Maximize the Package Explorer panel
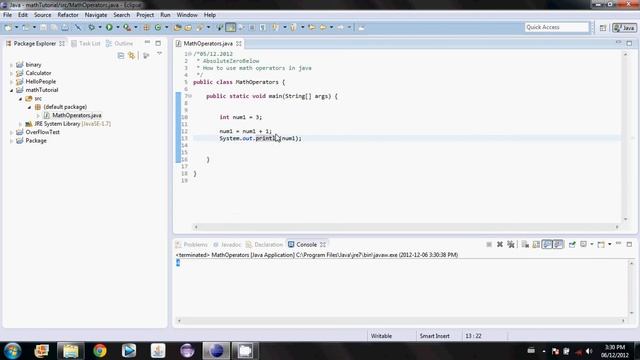This screenshot has width=640, height=360. coord(158,43)
